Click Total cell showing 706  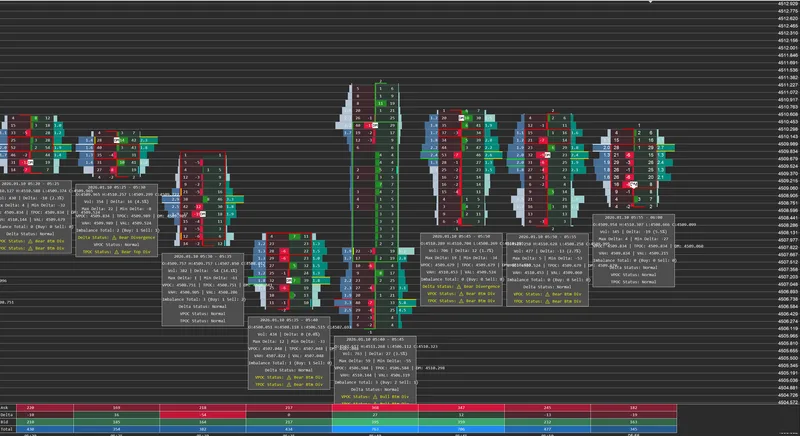[x=461, y=429]
